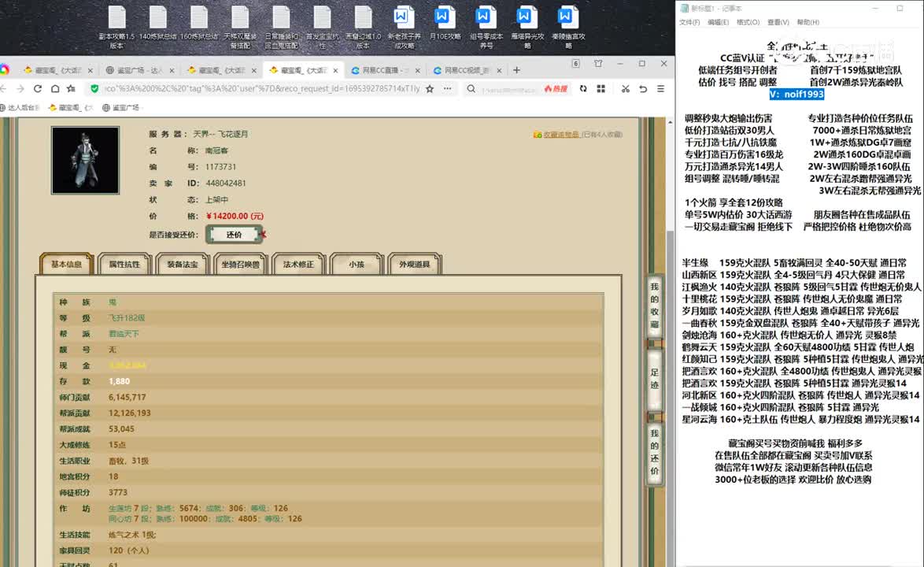Open the browser apps grid icon
924x567 pixels.
601,88
